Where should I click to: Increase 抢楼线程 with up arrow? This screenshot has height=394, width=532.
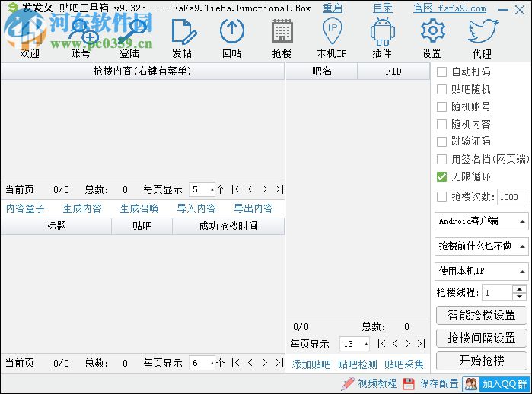pyautogui.click(x=519, y=289)
